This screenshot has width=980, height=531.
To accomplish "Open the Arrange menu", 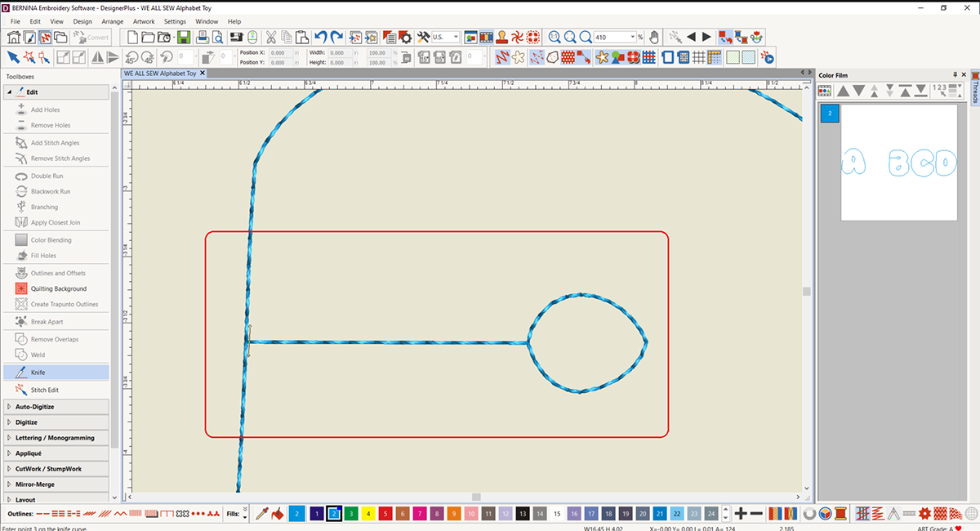I will point(113,21).
